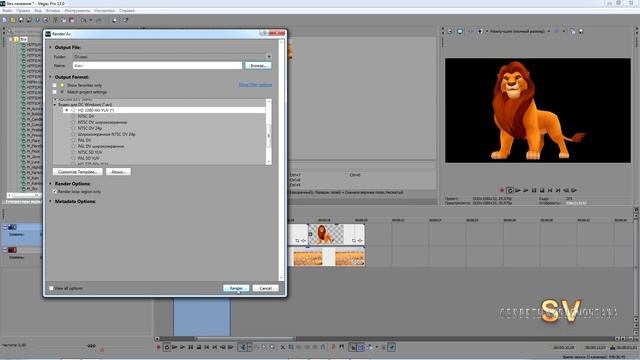Select the PAL DV широкоэкранное template

101,146
